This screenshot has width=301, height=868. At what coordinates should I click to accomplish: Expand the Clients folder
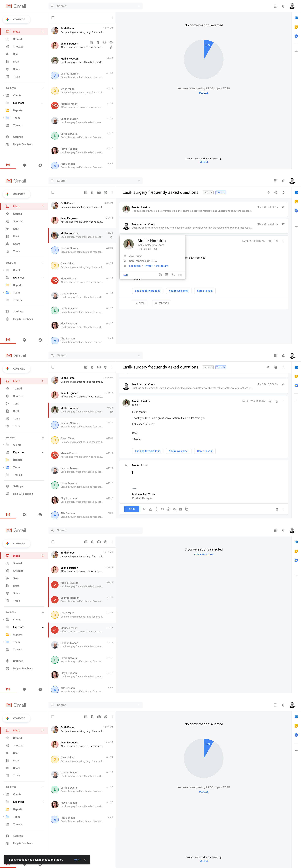point(3,95)
